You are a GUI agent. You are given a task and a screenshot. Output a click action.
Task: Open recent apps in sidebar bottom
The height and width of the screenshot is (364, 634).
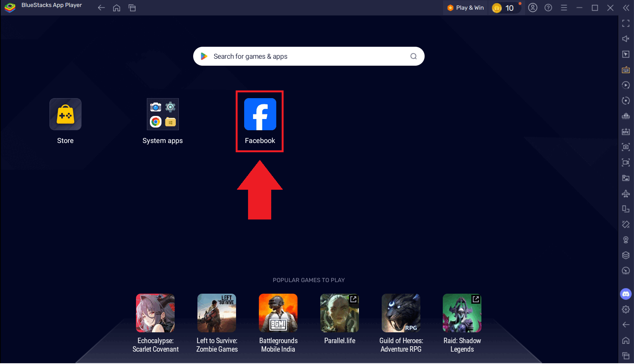pyautogui.click(x=626, y=355)
